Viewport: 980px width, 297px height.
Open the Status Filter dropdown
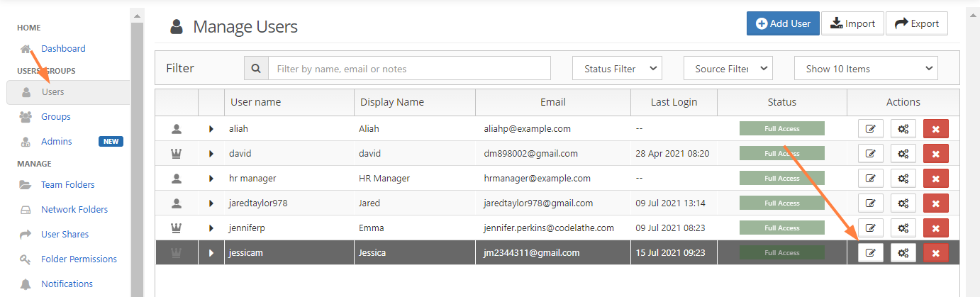point(617,69)
